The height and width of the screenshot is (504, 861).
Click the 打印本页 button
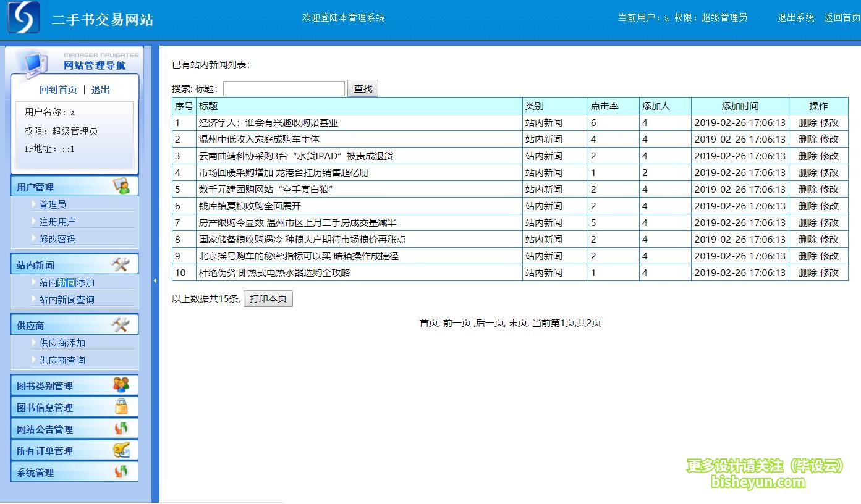268,299
